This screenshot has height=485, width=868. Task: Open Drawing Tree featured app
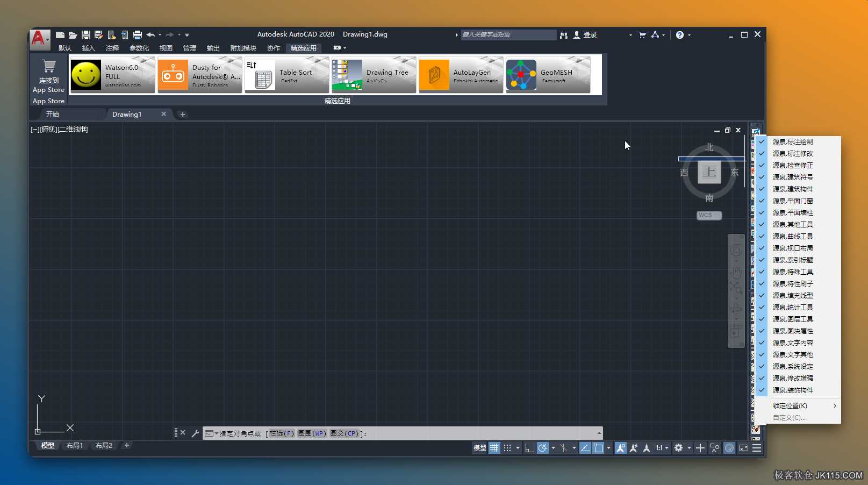374,75
